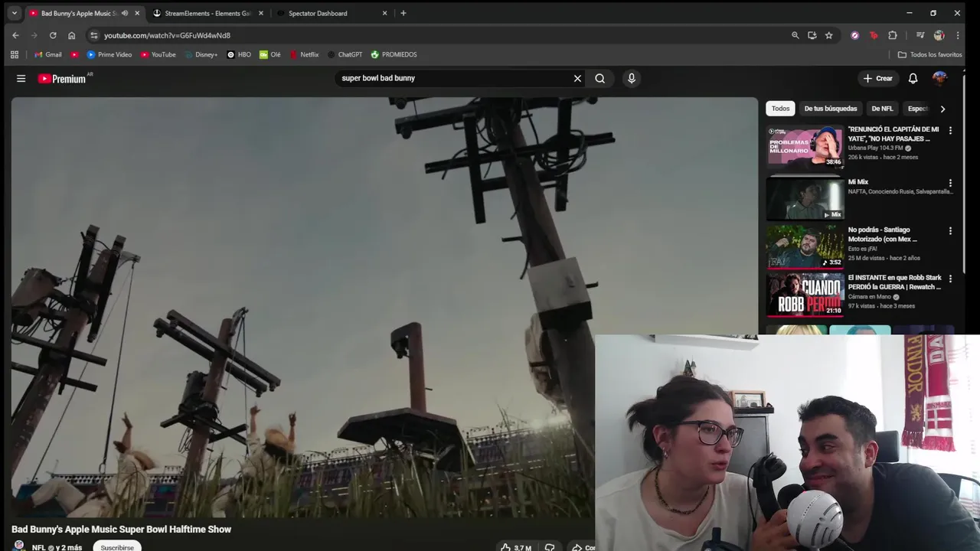This screenshot has height=551, width=980.
Task: Open zoom magnifier icon in address bar
Action: 795,35
